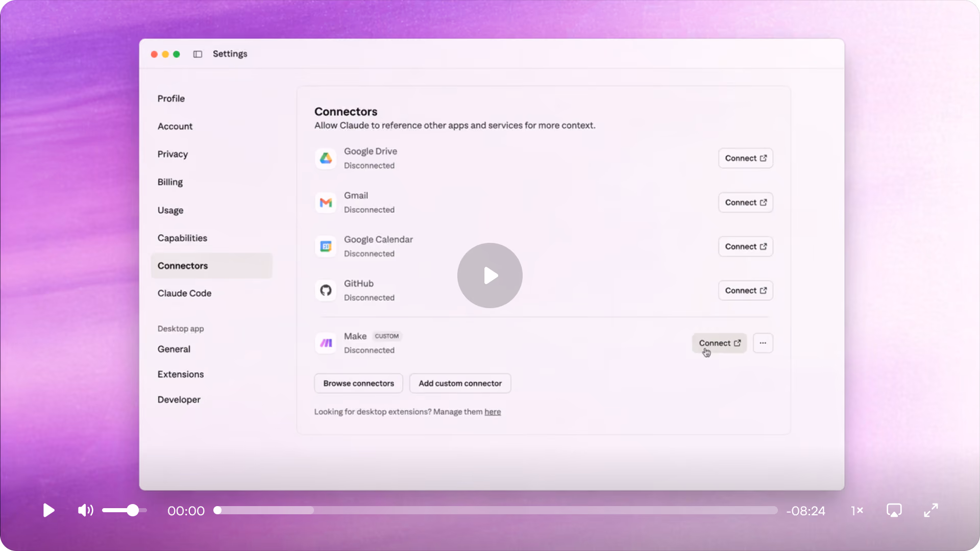
Task: Adjust the volume slider knob
Action: 133,510
